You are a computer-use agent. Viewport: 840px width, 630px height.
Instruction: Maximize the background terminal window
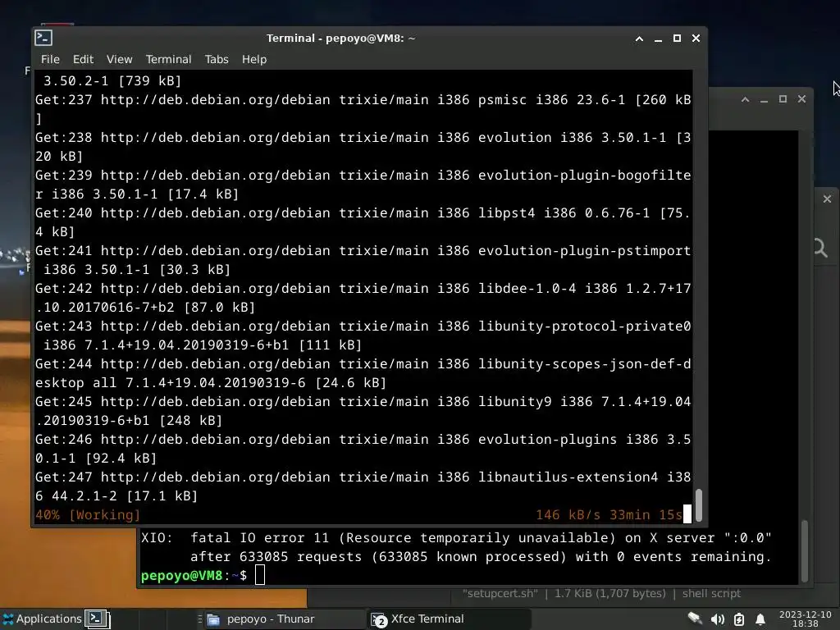tap(783, 99)
